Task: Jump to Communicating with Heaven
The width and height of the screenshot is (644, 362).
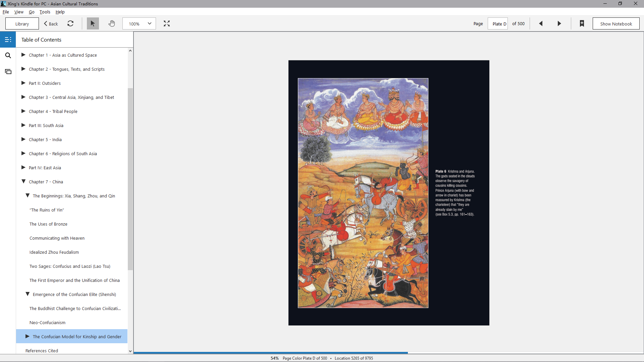Action: (x=57, y=238)
